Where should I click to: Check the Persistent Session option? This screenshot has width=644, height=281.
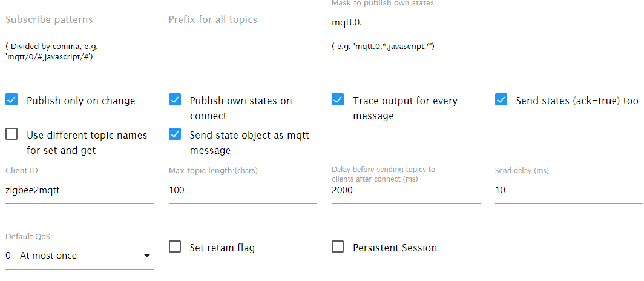tap(338, 247)
